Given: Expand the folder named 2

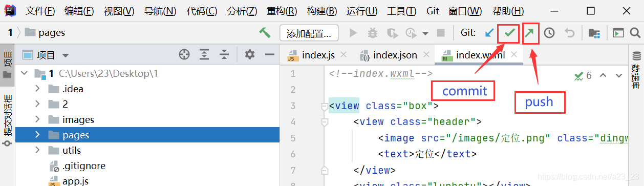Looking at the screenshot, I should pyautogui.click(x=37, y=104).
